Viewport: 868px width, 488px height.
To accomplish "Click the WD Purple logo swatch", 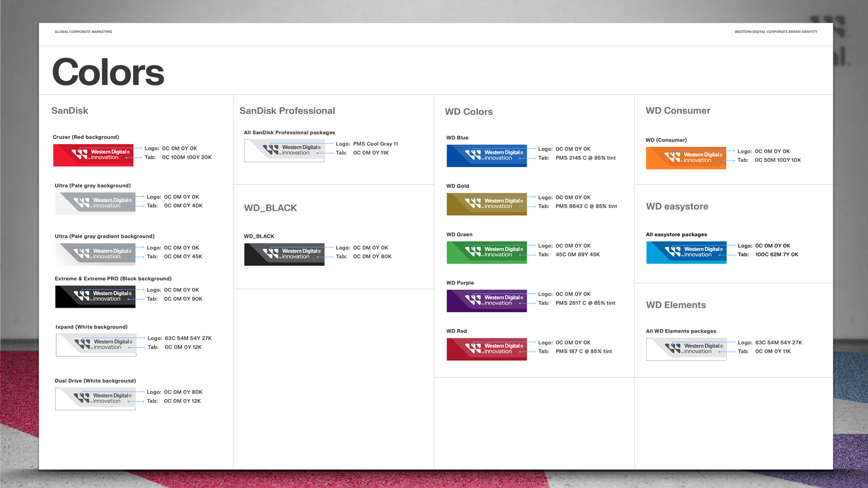I will (487, 301).
